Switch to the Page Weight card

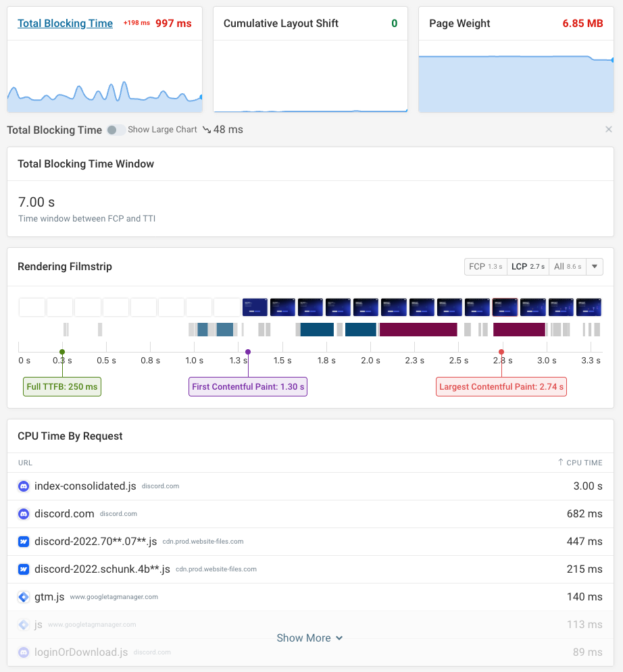pyautogui.click(x=459, y=23)
